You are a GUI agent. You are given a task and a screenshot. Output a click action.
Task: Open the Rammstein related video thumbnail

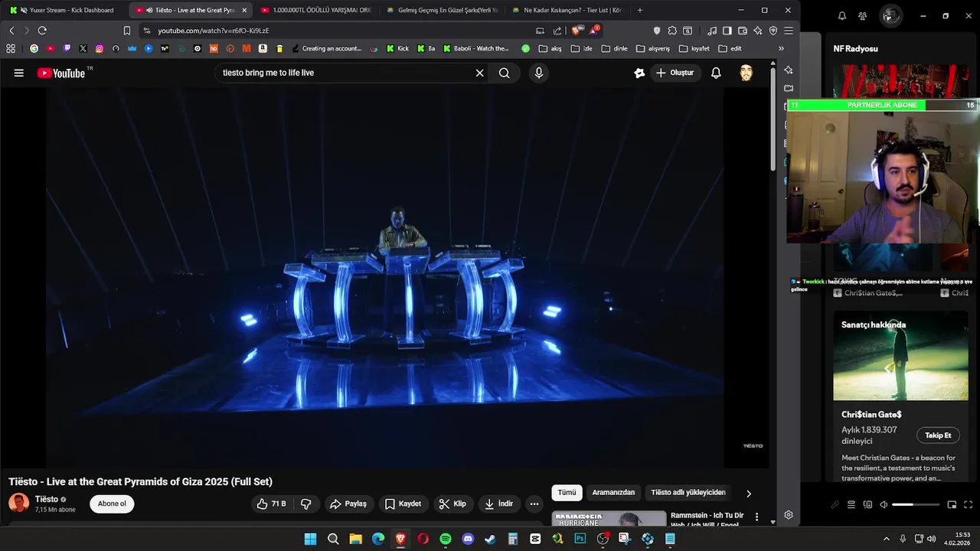pos(609,518)
